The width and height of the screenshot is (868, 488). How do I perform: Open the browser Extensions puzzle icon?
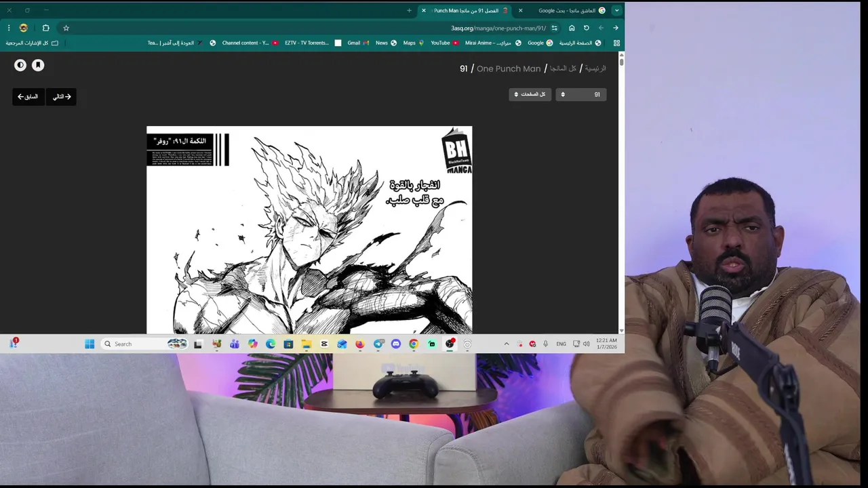[x=45, y=28]
